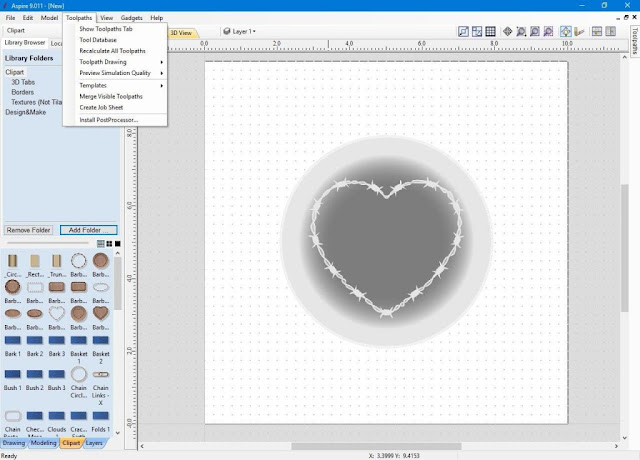
Task: Toggle the smart snapping guides icon
Action: [x=477, y=31]
